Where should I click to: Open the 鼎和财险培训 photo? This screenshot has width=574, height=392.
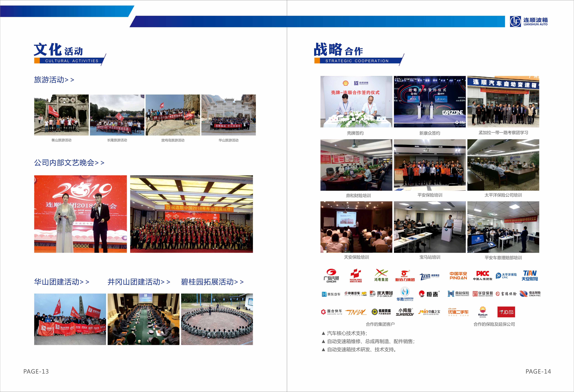tap(356, 165)
